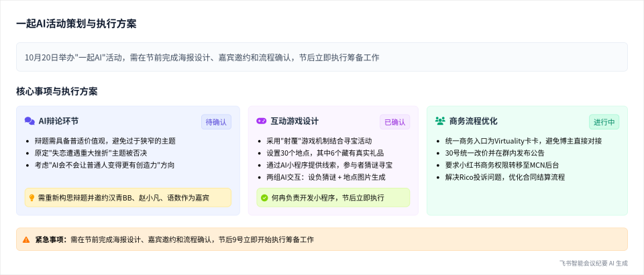This screenshot has width=644, height=275.
Task: Click the 商务流程优化 card title
Action: point(473,121)
